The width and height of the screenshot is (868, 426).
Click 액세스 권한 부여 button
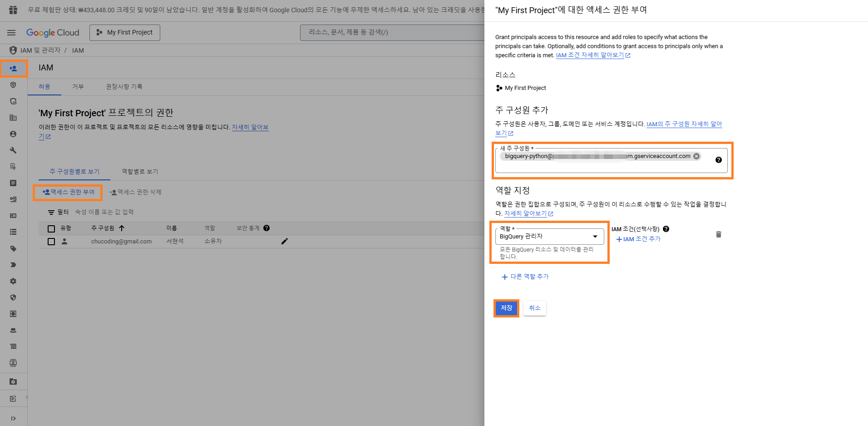click(68, 193)
